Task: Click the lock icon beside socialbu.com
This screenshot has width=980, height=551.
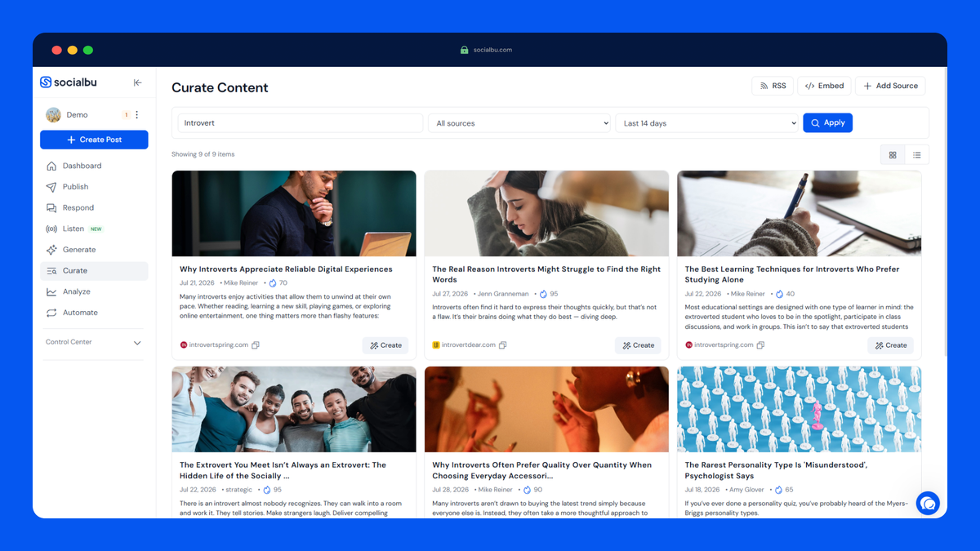Action: (465, 50)
